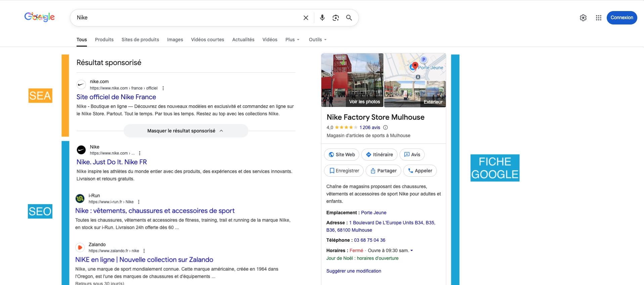Click the Zalando favicon
The image size is (644, 285).
click(x=80, y=247)
